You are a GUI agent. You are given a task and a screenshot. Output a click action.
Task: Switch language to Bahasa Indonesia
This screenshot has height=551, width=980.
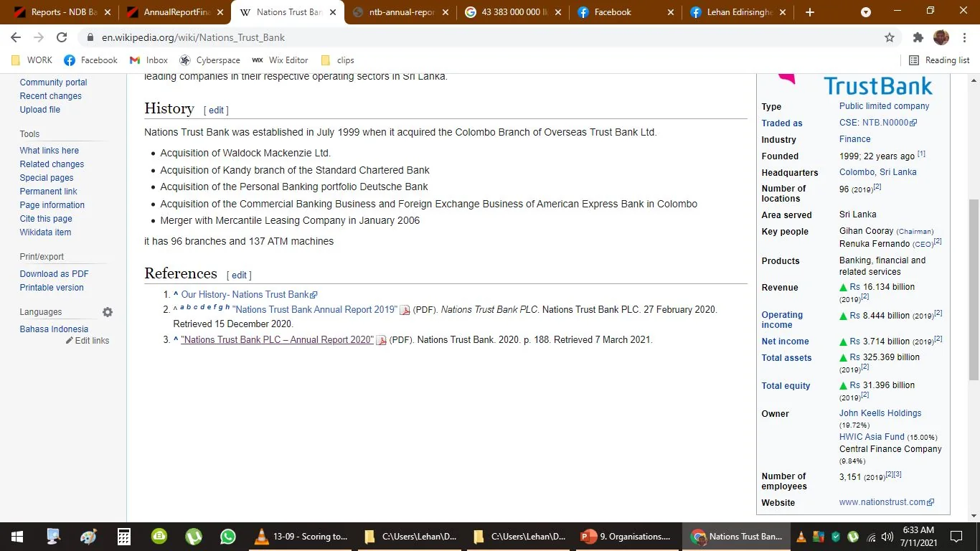point(54,329)
